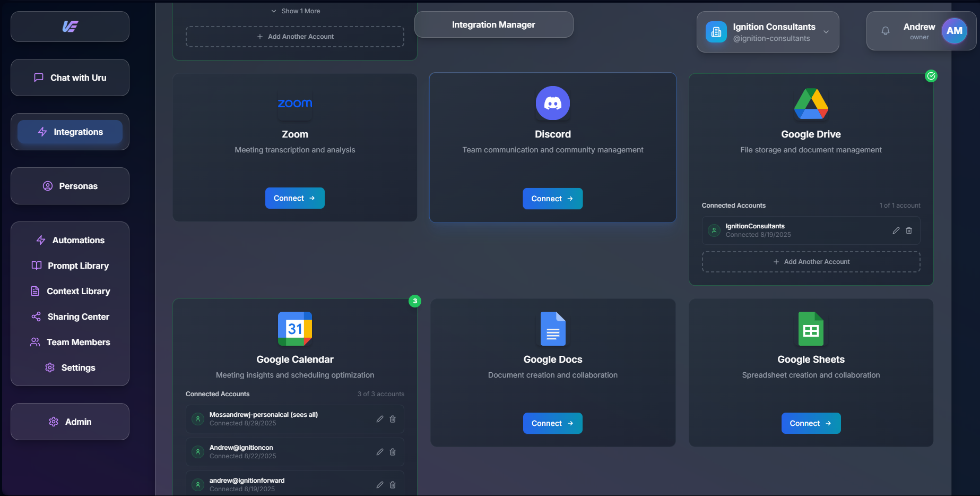
Task: Edit the IgnitionConsultants Google Drive account
Action: pos(896,230)
